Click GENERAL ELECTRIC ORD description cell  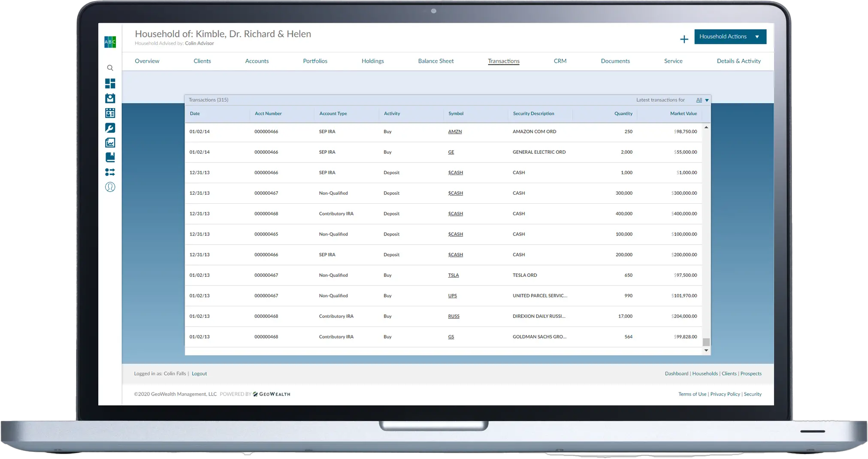(539, 152)
